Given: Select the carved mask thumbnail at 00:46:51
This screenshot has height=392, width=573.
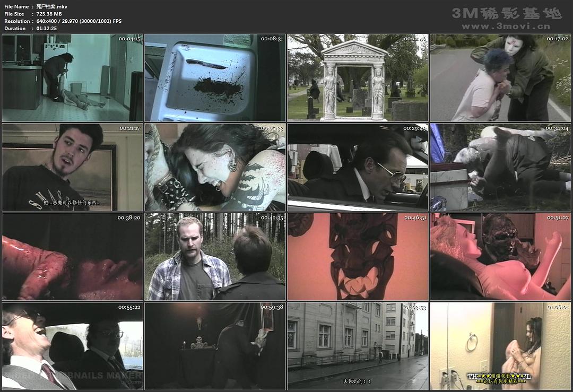Looking at the screenshot, I should click(358, 257).
